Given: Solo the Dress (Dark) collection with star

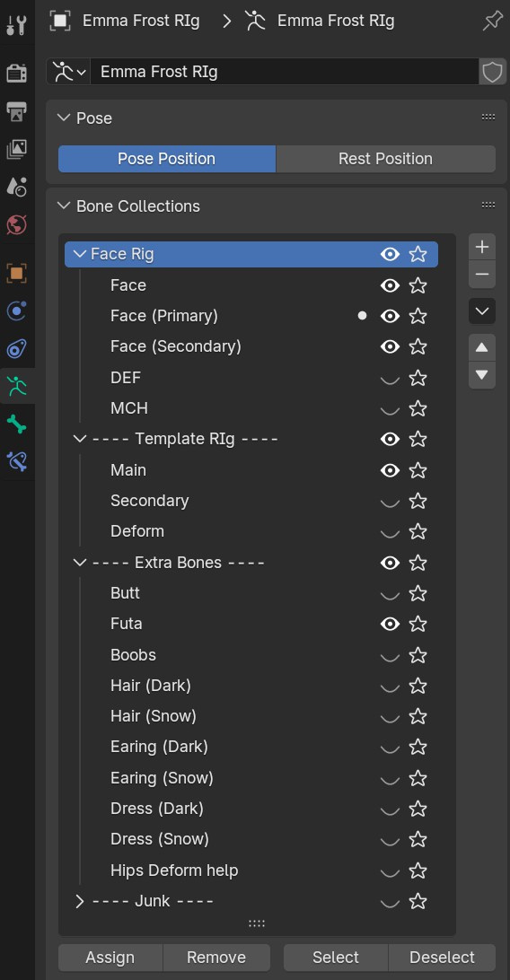Looking at the screenshot, I should click(418, 809).
